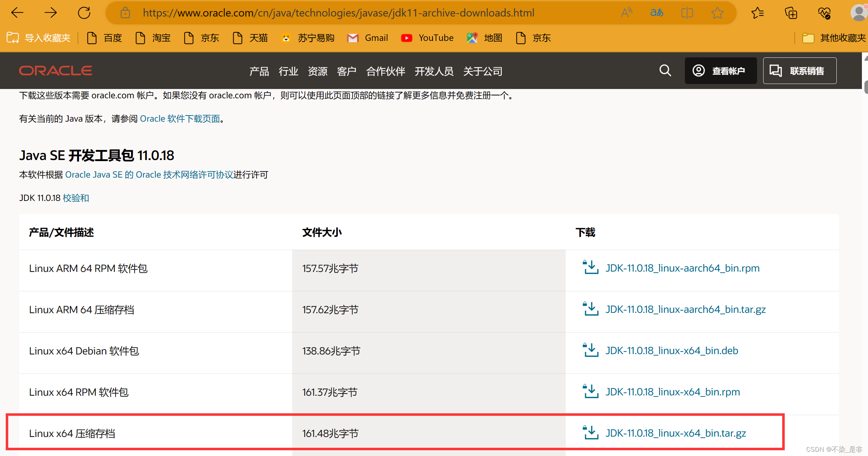This screenshot has height=456, width=868.
Task: Click the site lock icon in address bar
Action: click(125, 13)
